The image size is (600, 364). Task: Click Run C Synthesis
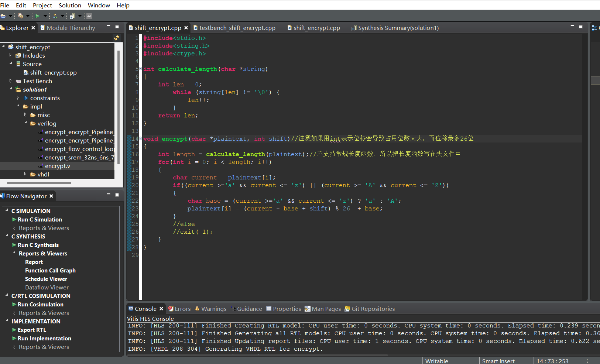(38, 245)
